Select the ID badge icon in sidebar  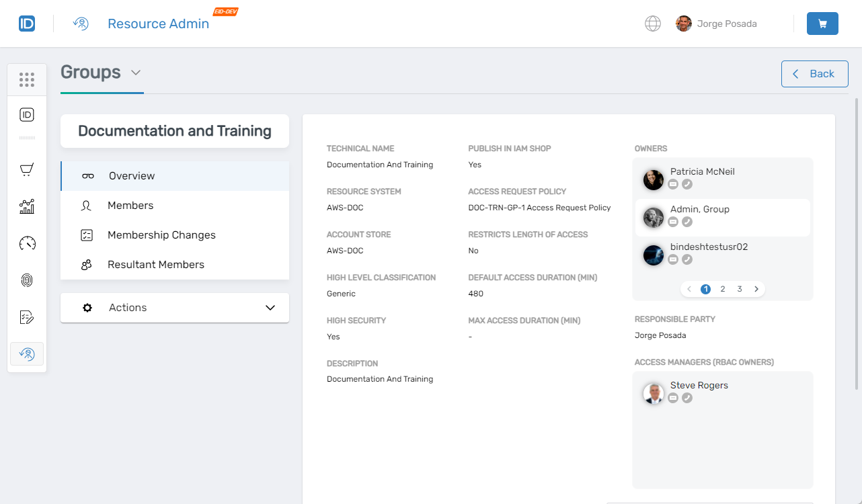pos(27,114)
